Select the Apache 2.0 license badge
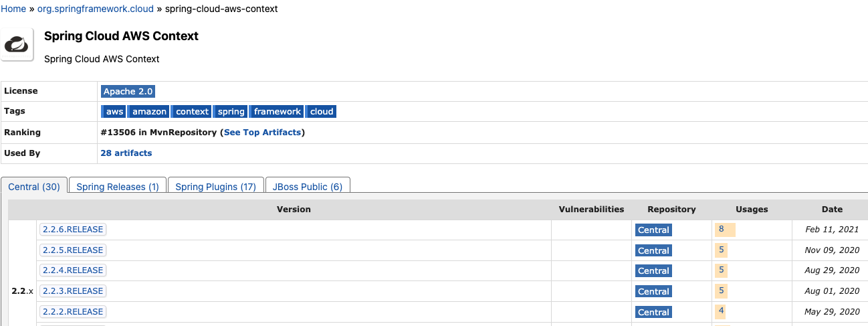This screenshot has width=868, height=326. [x=128, y=91]
